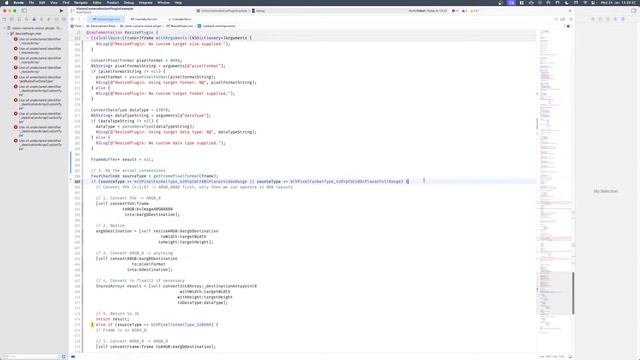Open the Integrate menu
Viewport: 640px width, 360px height.
coord(146,2)
